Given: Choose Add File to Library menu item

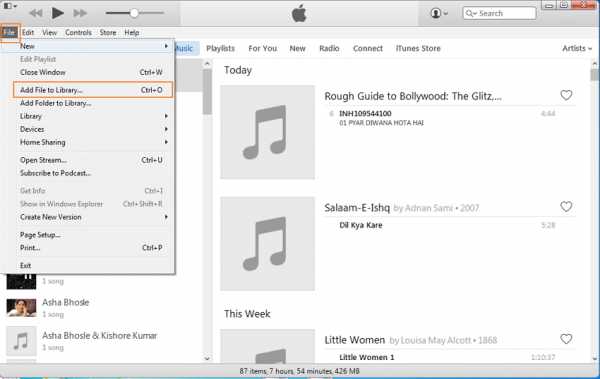Looking at the screenshot, I should pyautogui.click(x=93, y=90).
